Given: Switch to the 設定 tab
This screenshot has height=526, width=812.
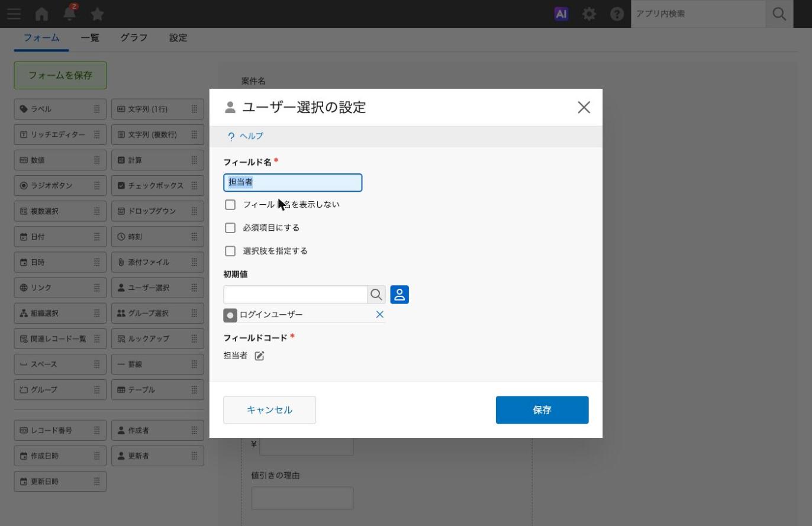Looking at the screenshot, I should click(178, 38).
